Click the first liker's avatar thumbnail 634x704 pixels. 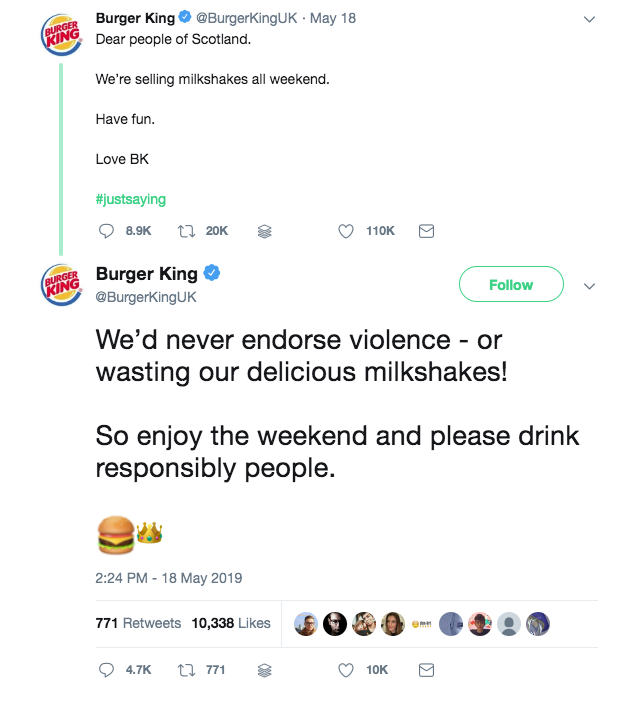306,623
